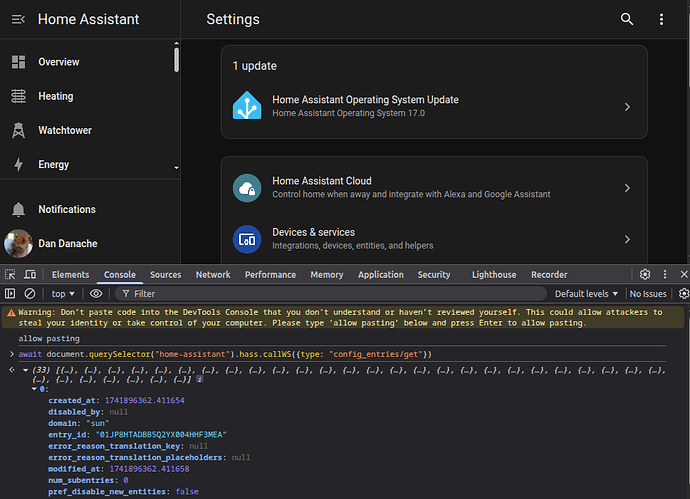Open Home Assistant Operating System Update chevron

[x=627, y=107]
